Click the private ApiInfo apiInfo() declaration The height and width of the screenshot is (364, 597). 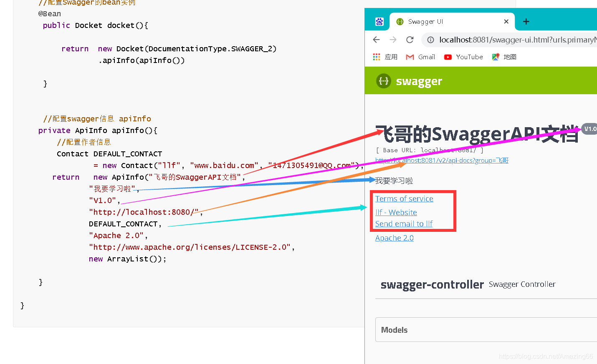tap(98, 131)
